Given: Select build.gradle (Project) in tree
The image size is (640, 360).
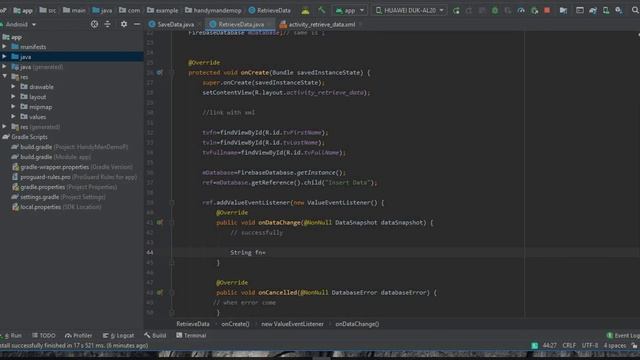Looking at the screenshot, I should 69,147.
